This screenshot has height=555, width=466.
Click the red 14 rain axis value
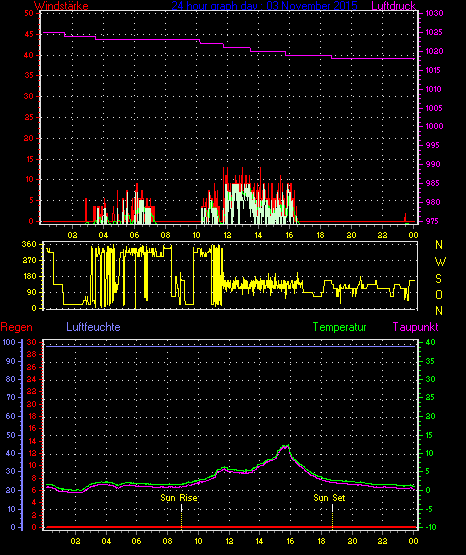[x=31, y=441]
